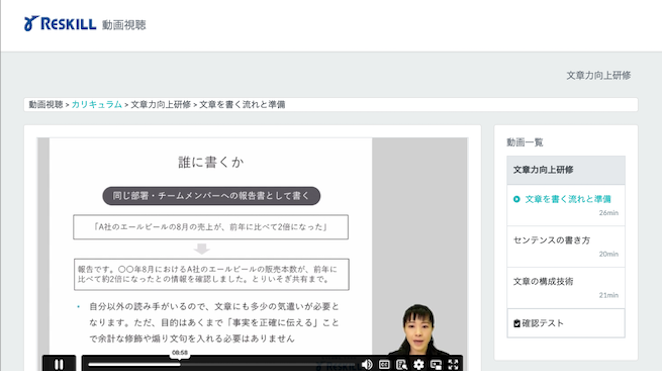The image size is (662, 371).
Task: Open the センテンスの書き方 video
Action: tap(566, 246)
